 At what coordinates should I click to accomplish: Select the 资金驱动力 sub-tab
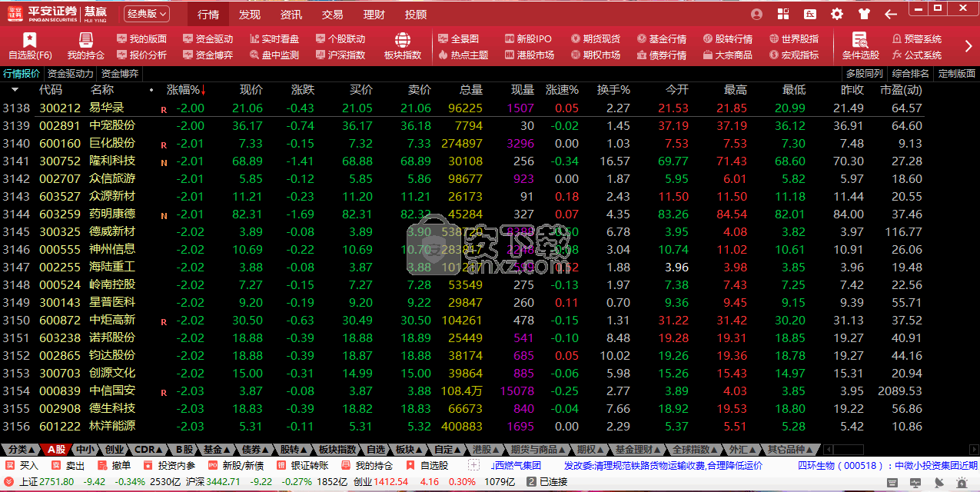pos(71,74)
